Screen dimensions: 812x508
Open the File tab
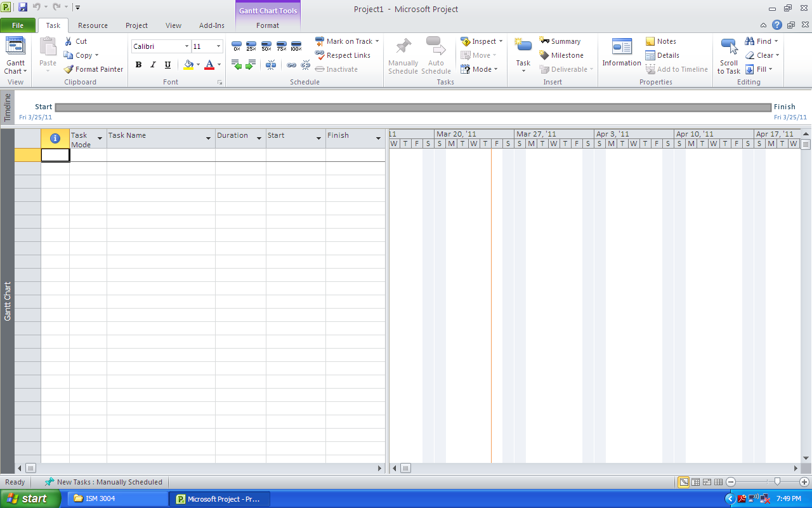tap(18, 25)
